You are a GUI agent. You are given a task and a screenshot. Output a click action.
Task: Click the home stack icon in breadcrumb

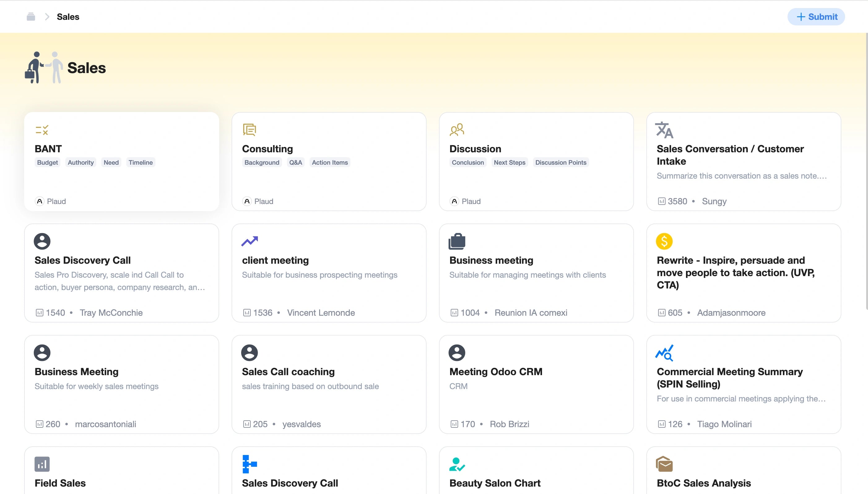(31, 17)
